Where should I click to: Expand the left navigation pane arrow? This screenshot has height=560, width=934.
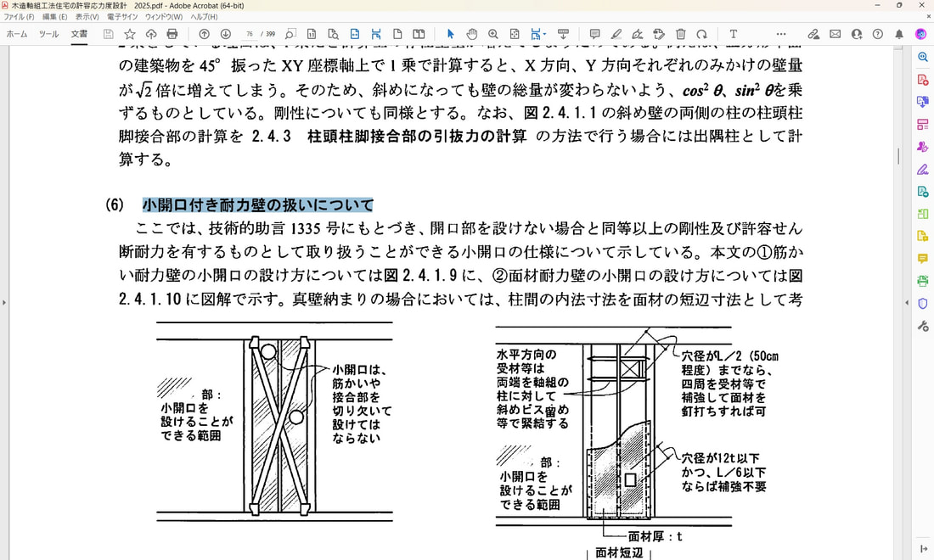[x=4, y=302]
